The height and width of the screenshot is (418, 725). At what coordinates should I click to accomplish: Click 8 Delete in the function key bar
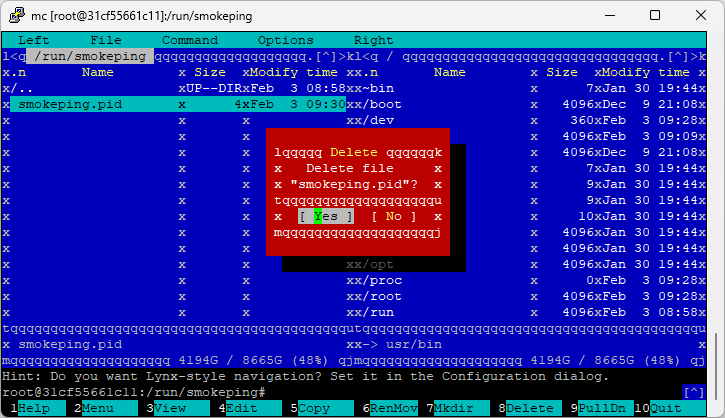(x=530, y=408)
